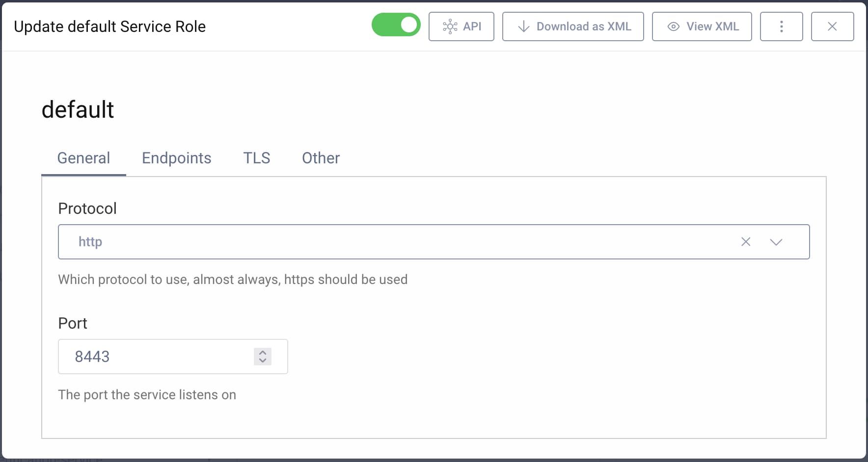The image size is (868, 462).
Task: Click the Download as XML button
Action: [x=573, y=26]
